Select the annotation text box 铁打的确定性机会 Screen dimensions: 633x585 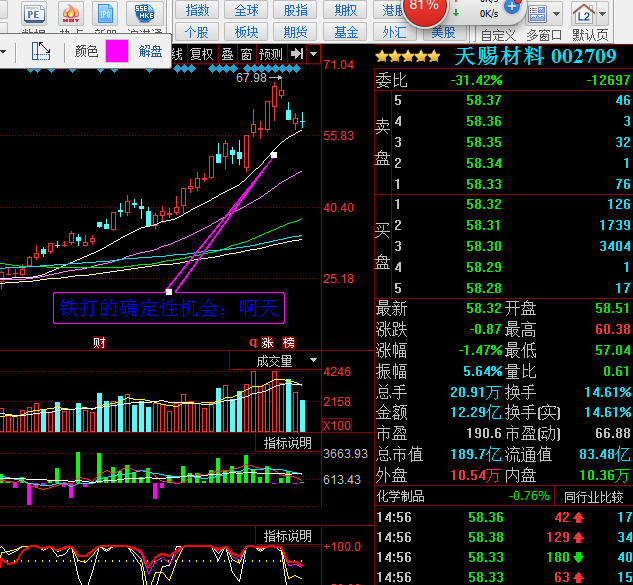(169, 308)
